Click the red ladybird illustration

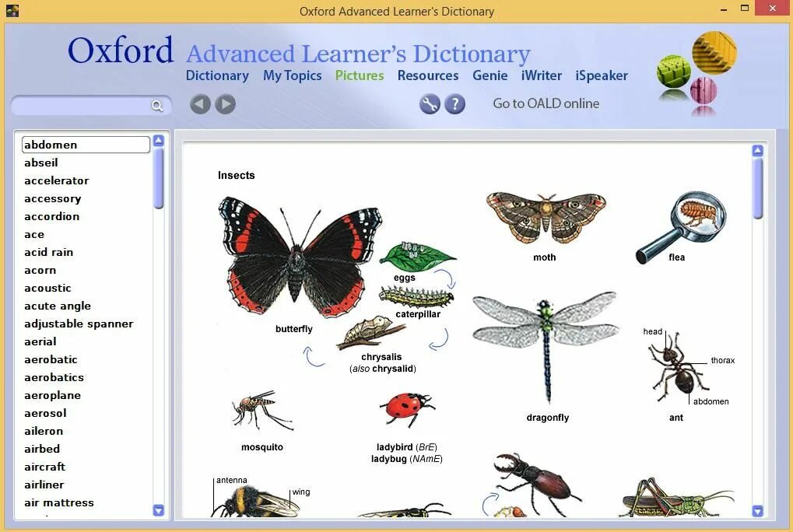(406, 409)
